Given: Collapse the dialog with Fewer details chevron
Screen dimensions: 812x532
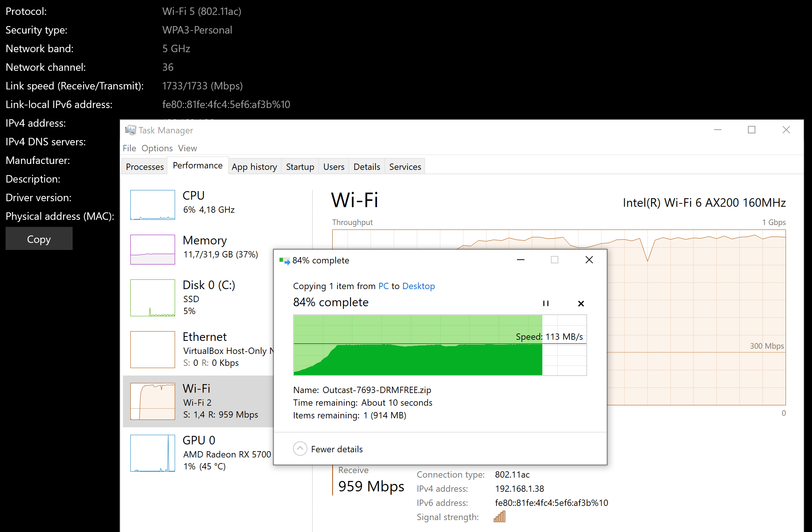Looking at the screenshot, I should pos(300,449).
